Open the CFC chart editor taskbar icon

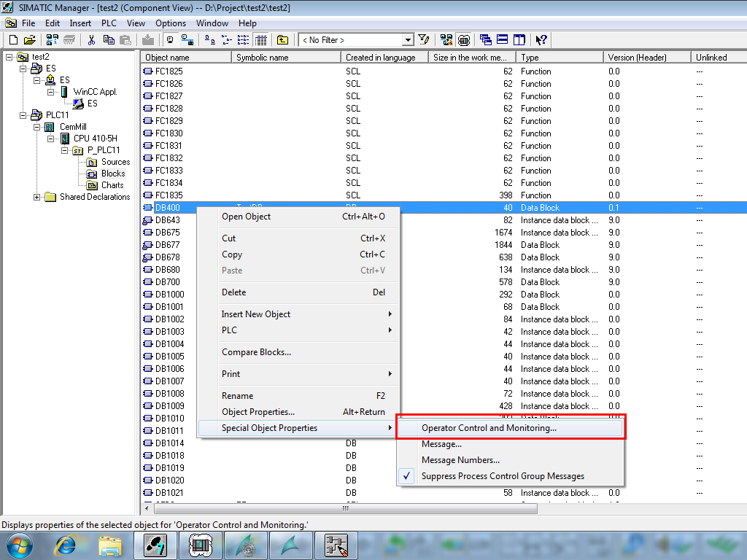[336, 545]
